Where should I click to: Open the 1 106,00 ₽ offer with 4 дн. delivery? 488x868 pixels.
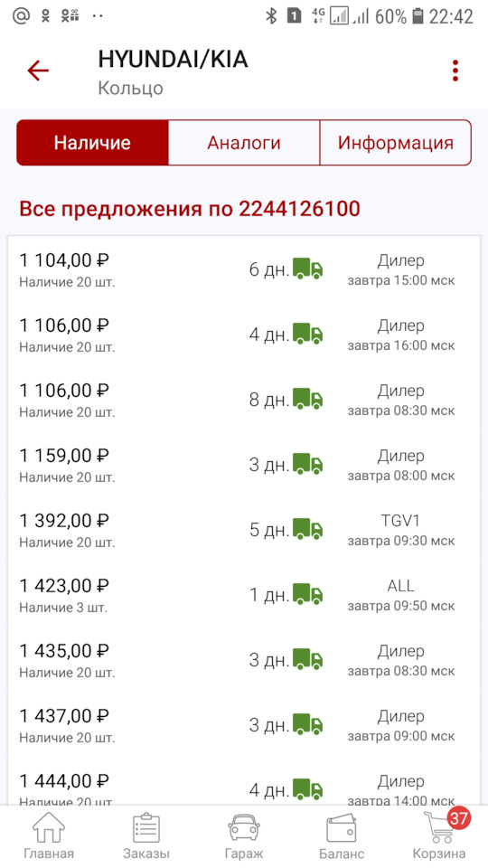pos(244,335)
